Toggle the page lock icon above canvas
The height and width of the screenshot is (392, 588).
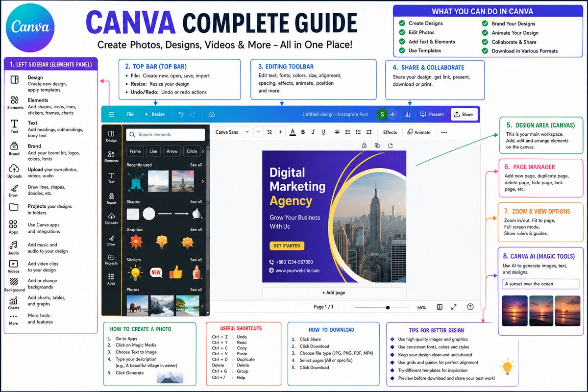(x=364, y=146)
